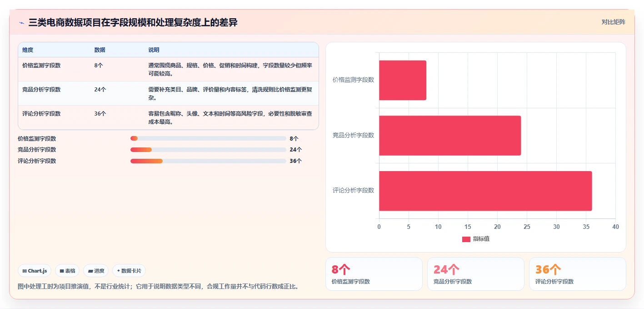Select the 说明 column header
Screen dimensions: 644x309
click(154, 50)
